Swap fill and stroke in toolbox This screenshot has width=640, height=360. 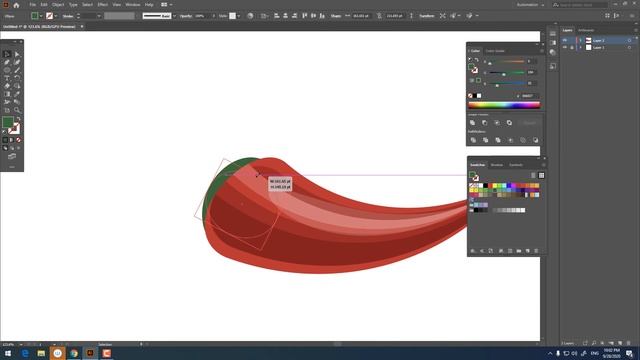pyautogui.click(x=19, y=119)
